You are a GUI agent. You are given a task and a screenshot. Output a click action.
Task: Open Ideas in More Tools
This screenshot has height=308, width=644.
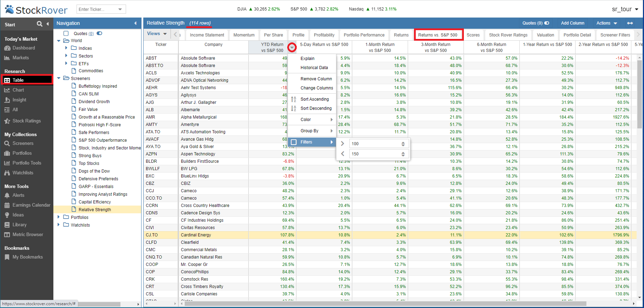coord(18,215)
